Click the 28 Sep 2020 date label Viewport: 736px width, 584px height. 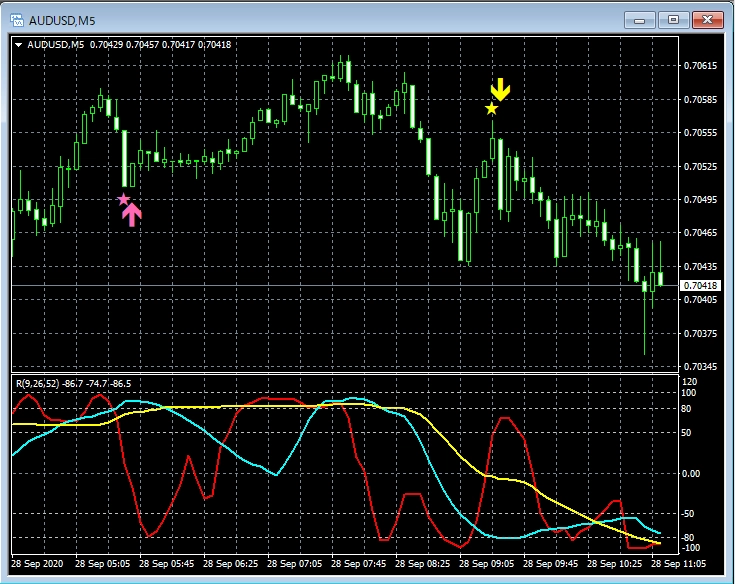pyautogui.click(x=38, y=564)
